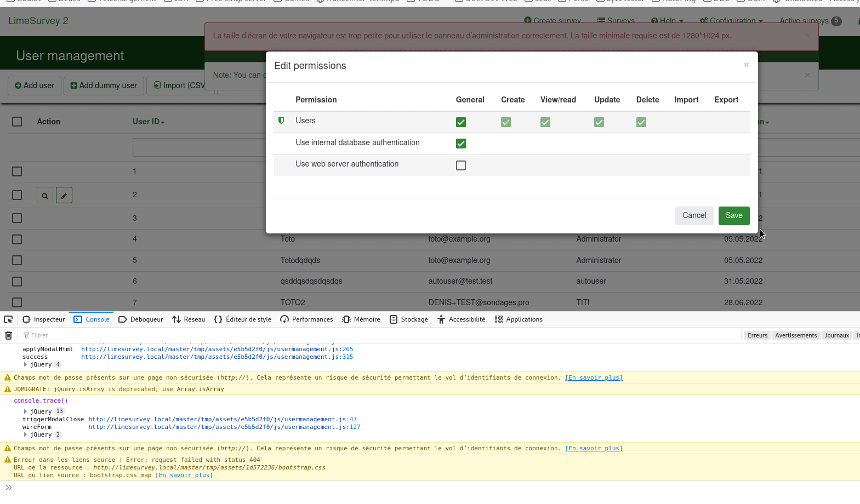Enable web server authentication checkbox
The width and height of the screenshot is (860, 504).
point(461,165)
